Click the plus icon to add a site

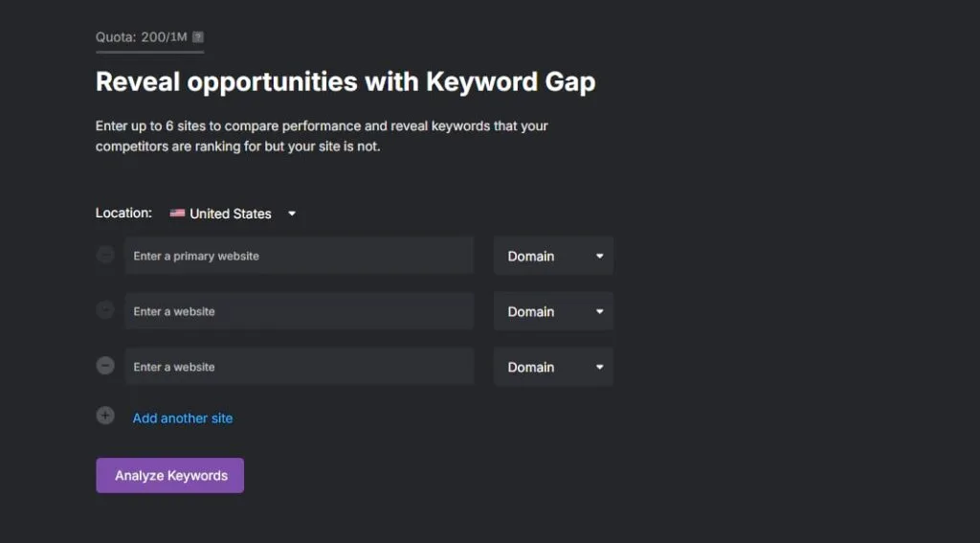(105, 416)
